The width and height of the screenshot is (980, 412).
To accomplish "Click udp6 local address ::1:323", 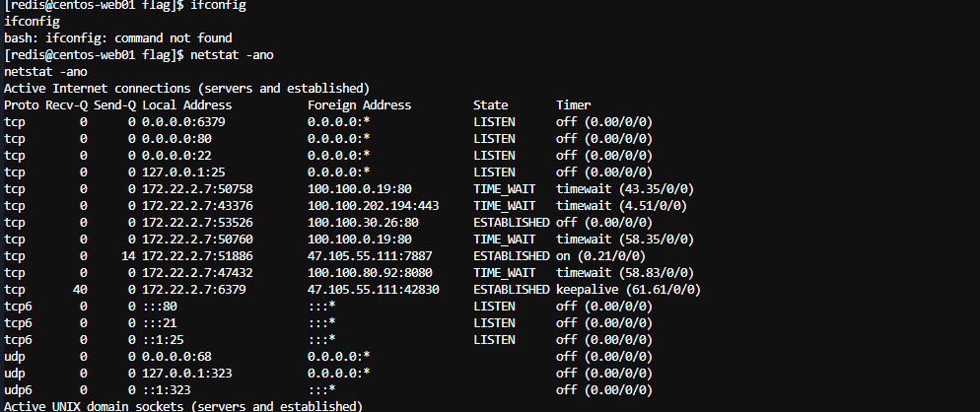I will (x=167, y=390).
